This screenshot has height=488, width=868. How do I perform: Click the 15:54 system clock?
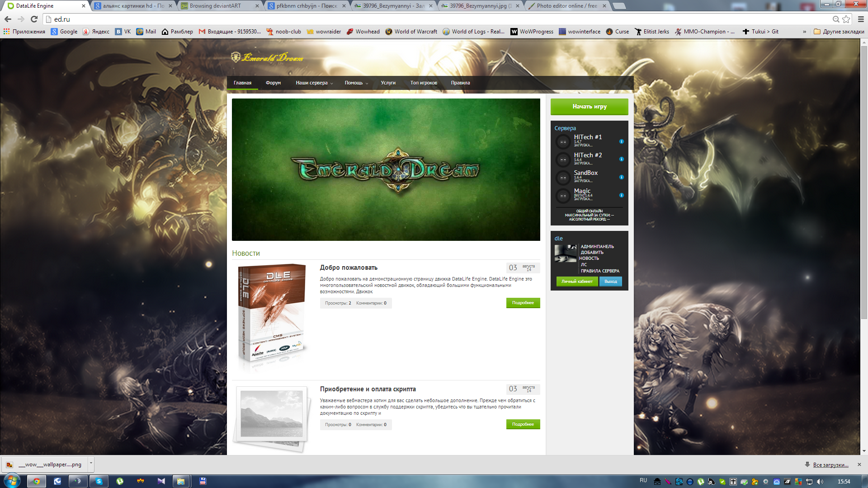(844, 482)
